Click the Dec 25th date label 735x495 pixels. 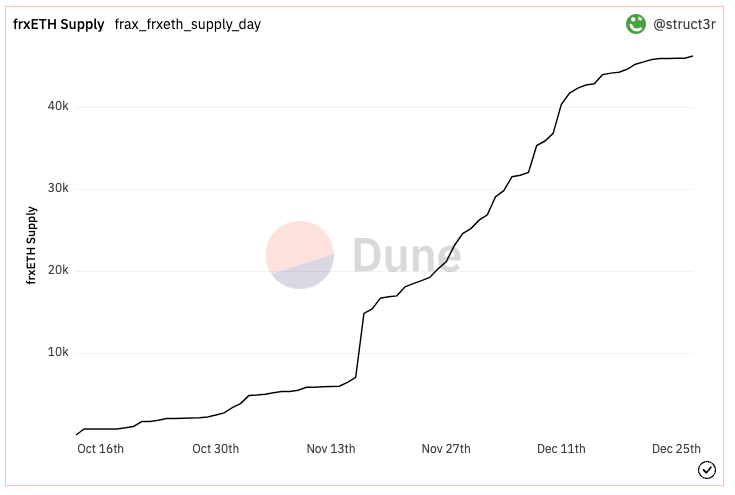pyautogui.click(x=676, y=449)
